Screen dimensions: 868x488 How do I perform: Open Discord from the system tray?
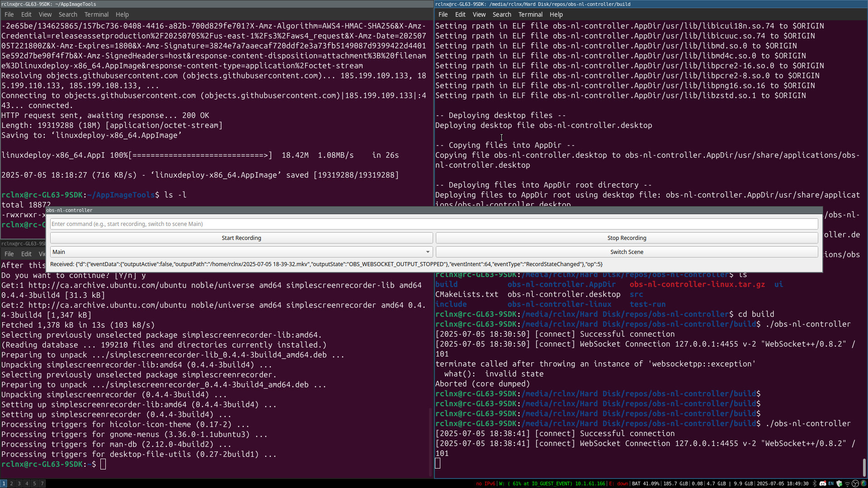(x=823, y=483)
